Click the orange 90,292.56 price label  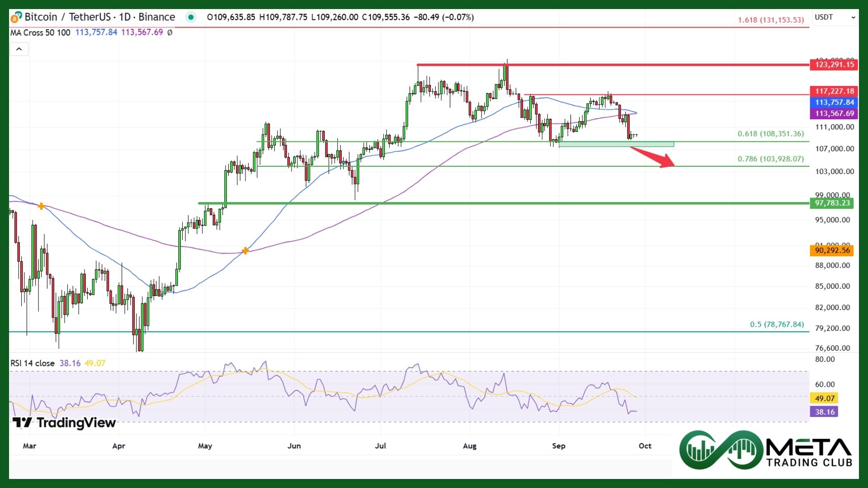832,250
